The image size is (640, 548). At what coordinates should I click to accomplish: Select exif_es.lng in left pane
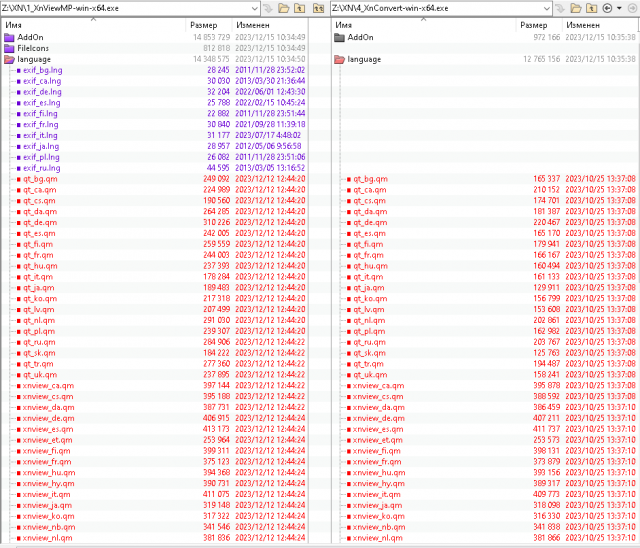[42, 103]
